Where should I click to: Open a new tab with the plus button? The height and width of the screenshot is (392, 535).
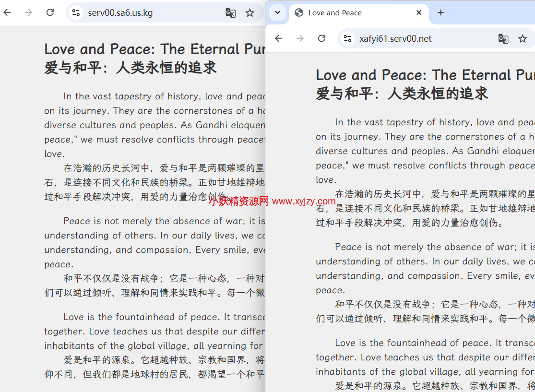click(x=440, y=12)
